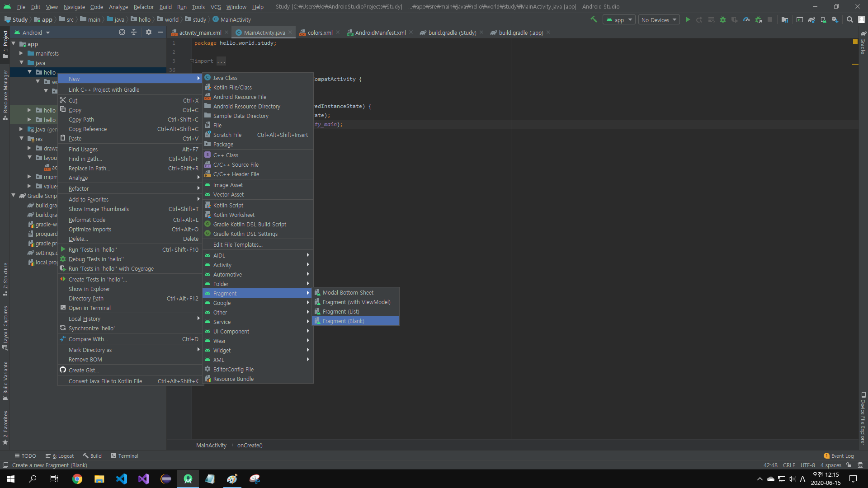
Task: Click the Select Opened File target icon
Action: 122,32
